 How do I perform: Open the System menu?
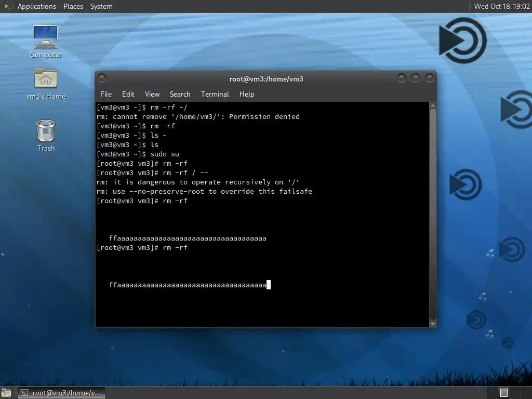pos(101,6)
